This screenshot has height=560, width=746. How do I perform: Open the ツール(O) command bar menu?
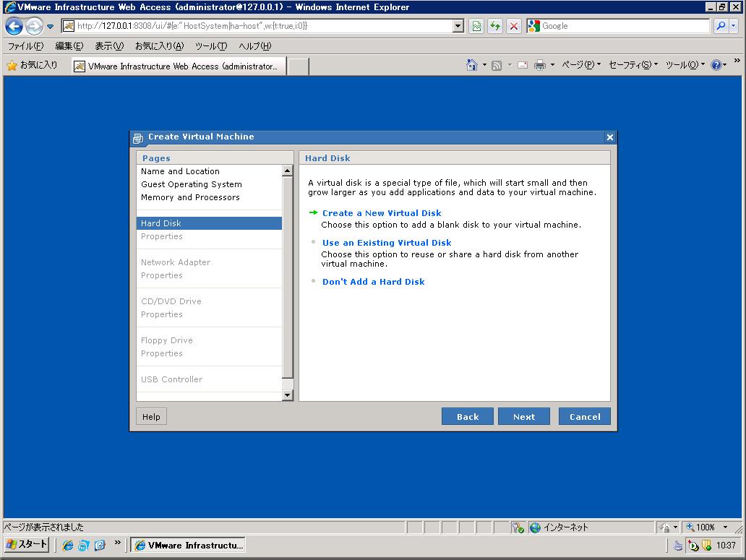coord(685,64)
